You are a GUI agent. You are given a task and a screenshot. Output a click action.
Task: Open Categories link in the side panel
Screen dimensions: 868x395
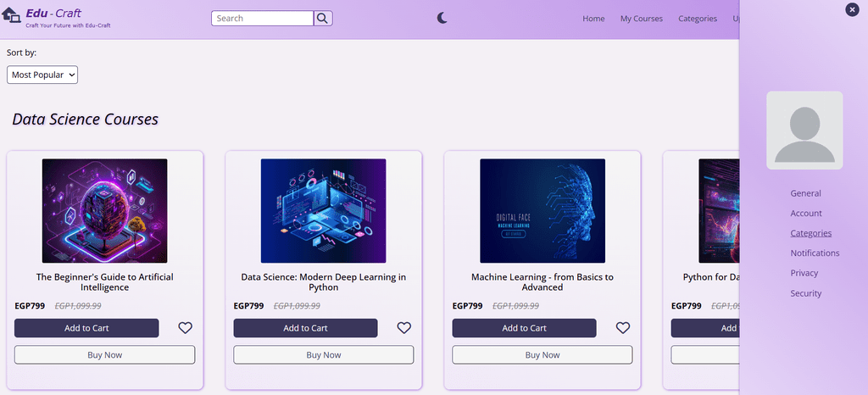pos(811,233)
